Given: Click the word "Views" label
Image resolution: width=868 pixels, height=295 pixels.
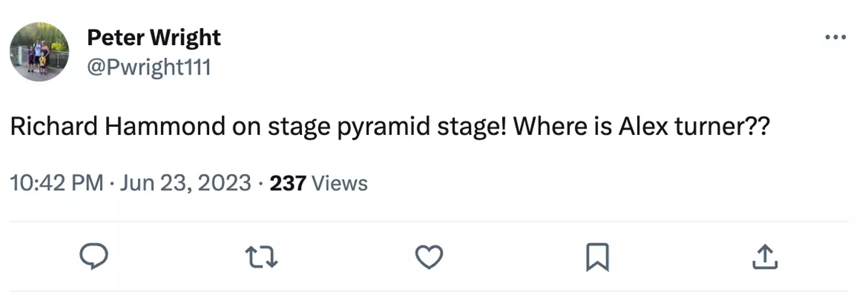Looking at the screenshot, I should [x=339, y=182].
